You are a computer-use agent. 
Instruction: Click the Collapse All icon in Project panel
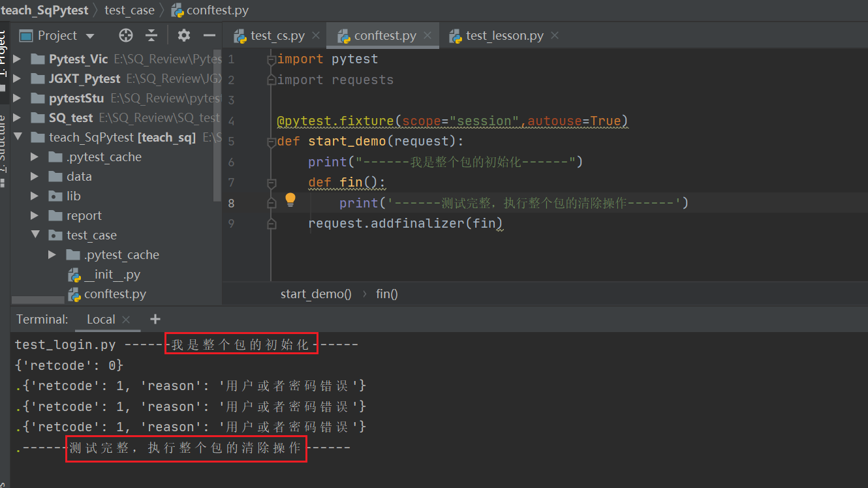[151, 35]
